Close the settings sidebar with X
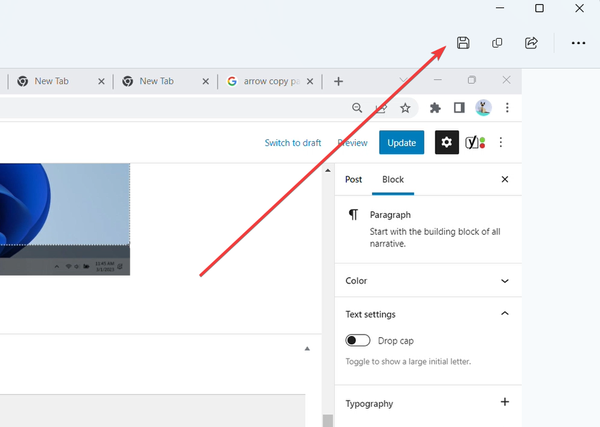 coord(505,179)
